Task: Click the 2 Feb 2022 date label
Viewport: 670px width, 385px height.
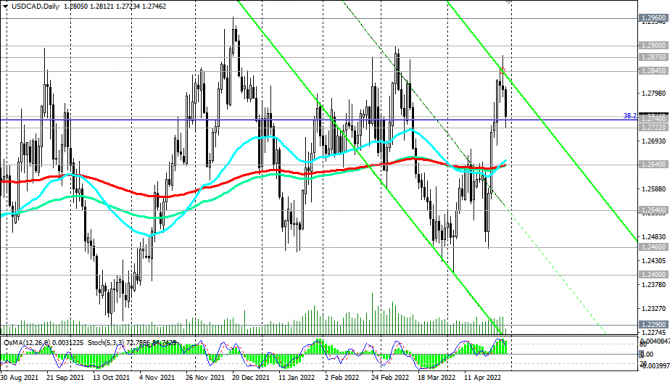Action: click(x=342, y=378)
